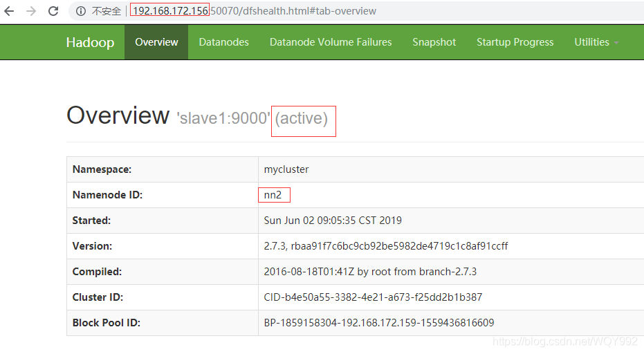This screenshot has width=644, height=354.
Task: Open Datanode Volume Failures tab
Action: tap(331, 42)
